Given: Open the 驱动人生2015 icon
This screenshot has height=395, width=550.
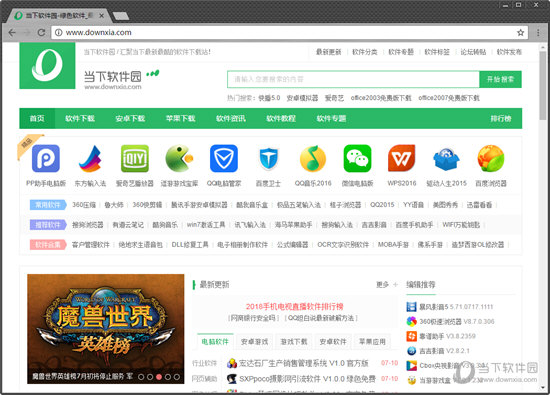Looking at the screenshot, I should tap(446, 159).
